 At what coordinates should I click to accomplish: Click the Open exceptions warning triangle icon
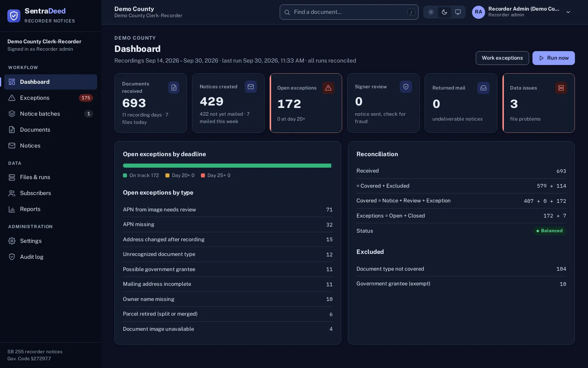328,88
